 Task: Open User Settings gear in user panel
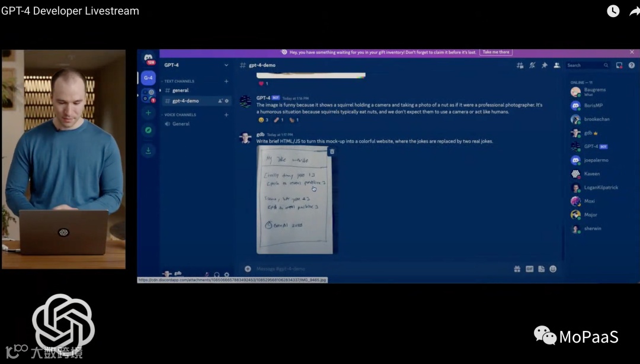click(226, 275)
